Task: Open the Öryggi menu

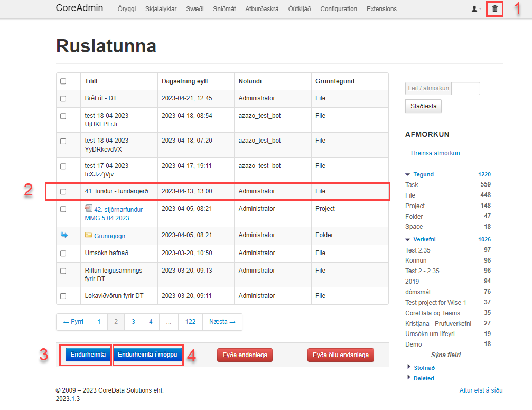Action: [x=126, y=9]
